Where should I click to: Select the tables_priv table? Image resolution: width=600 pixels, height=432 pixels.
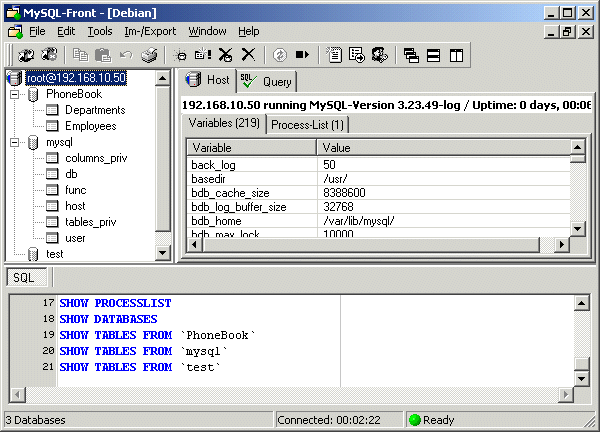pos(91,222)
